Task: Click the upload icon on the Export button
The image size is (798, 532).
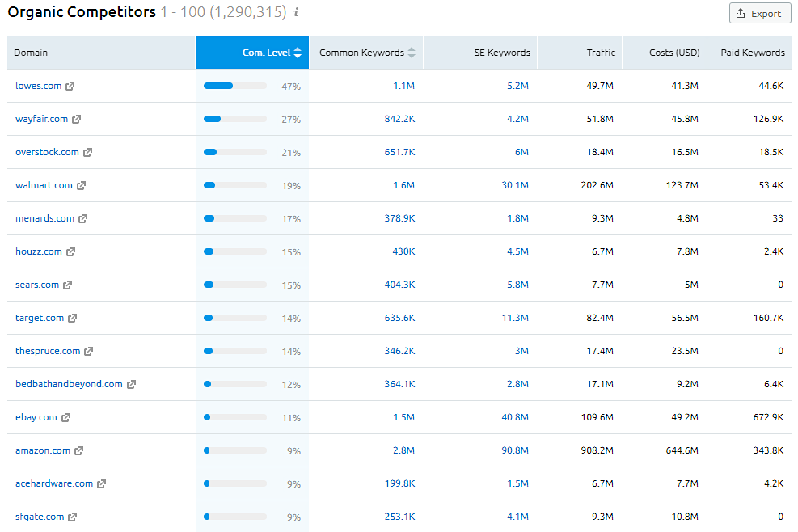Action: [742, 13]
